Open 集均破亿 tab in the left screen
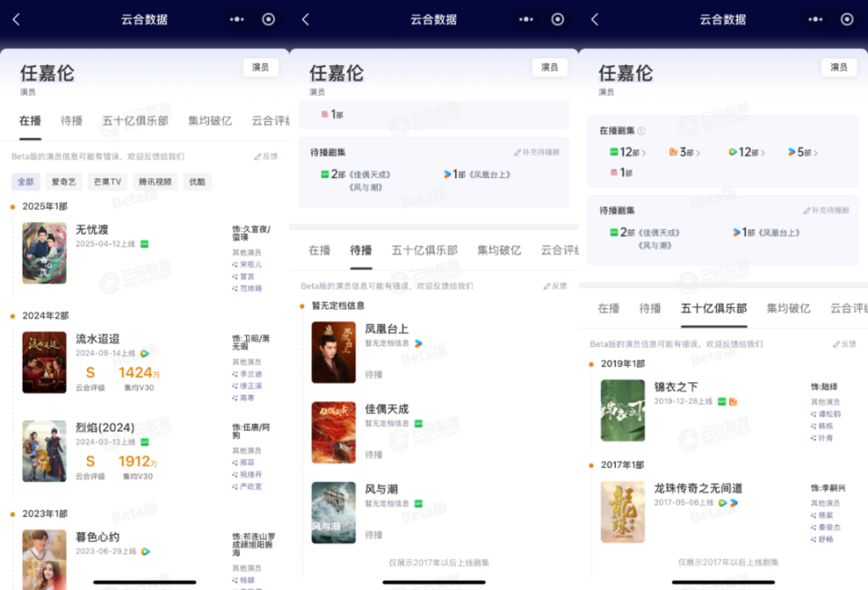Screen dimensions: 868x590 pos(210,121)
